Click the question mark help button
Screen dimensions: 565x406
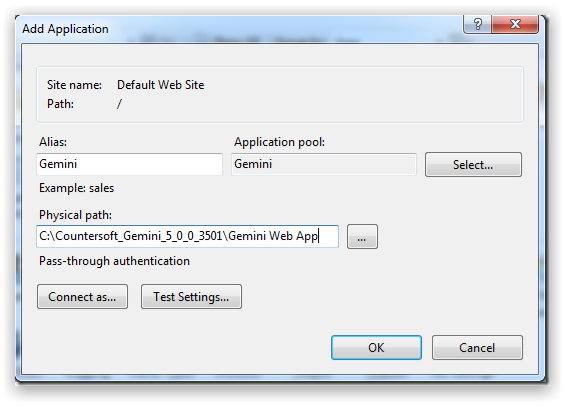point(477,24)
